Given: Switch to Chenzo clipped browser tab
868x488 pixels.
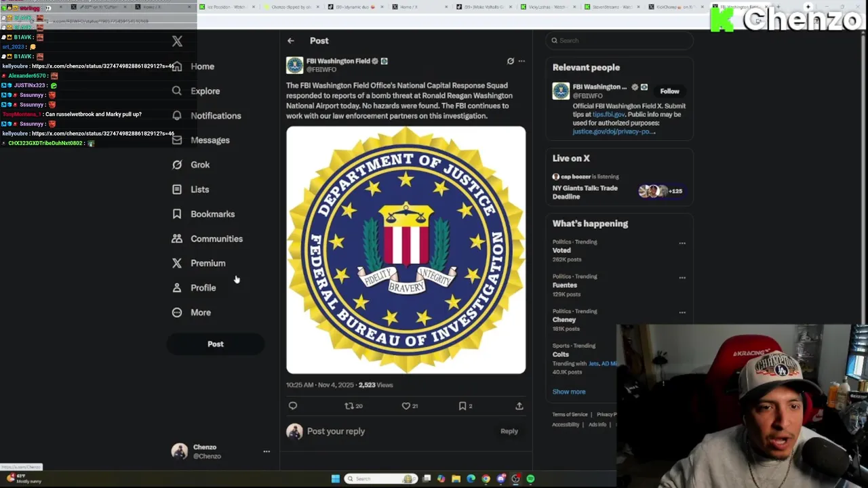Looking at the screenshot, I should [x=292, y=7].
